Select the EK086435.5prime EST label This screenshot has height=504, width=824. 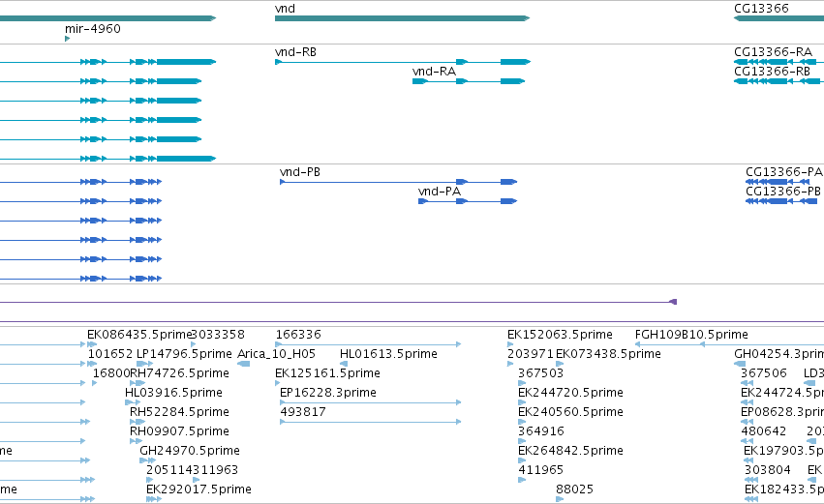139,335
